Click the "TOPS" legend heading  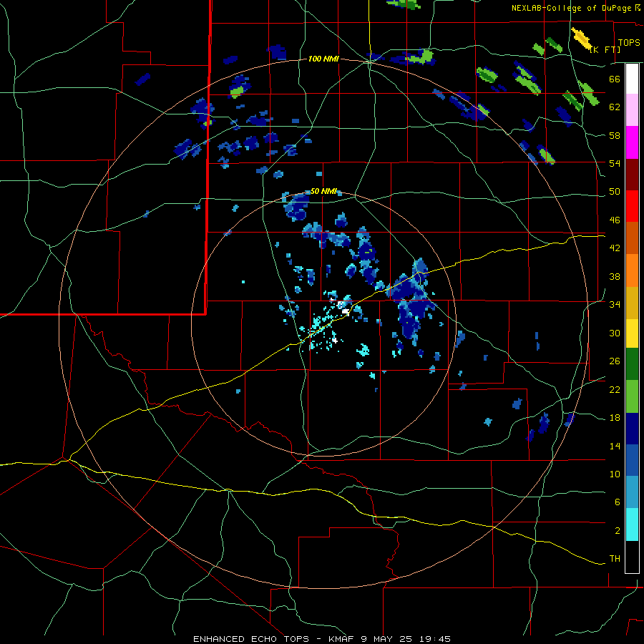[x=629, y=43]
